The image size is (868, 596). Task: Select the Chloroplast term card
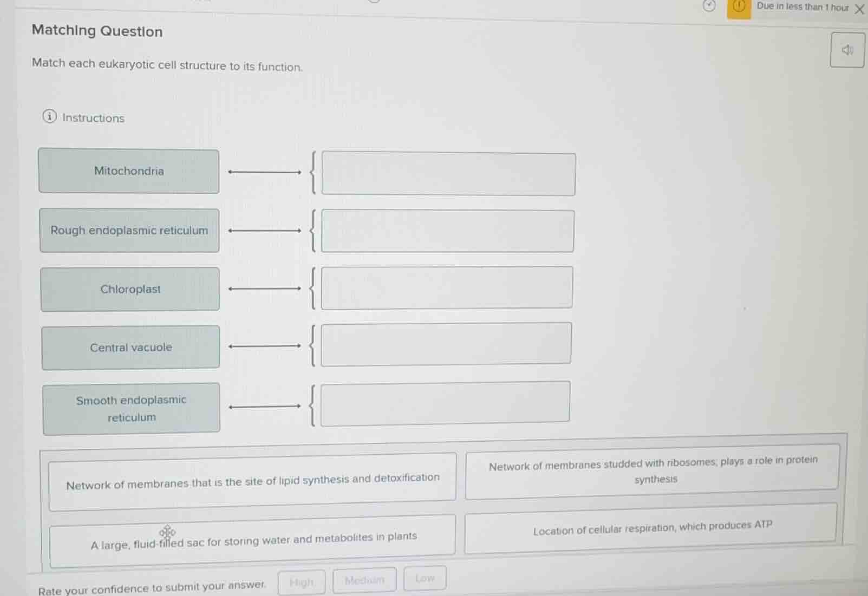click(x=129, y=289)
